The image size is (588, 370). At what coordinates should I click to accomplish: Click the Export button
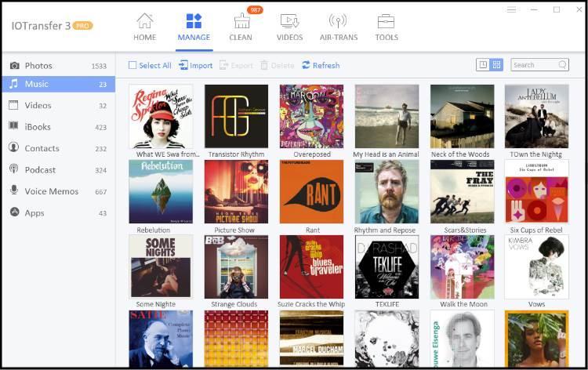click(x=236, y=65)
